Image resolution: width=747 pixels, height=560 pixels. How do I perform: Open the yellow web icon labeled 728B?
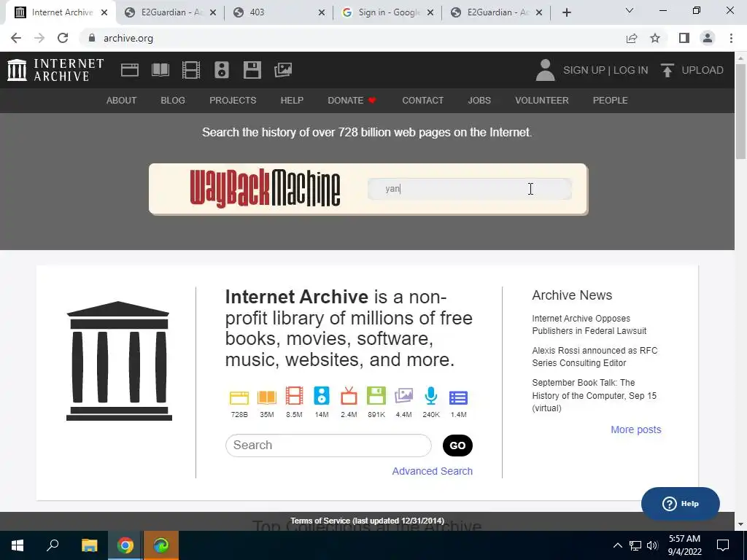point(239,397)
